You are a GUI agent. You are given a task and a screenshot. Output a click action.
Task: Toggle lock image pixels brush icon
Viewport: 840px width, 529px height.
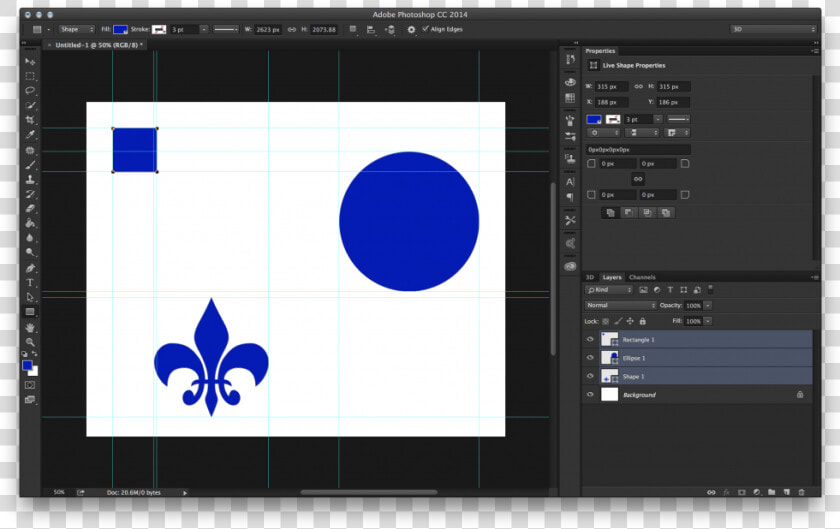[x=618, y=321]
